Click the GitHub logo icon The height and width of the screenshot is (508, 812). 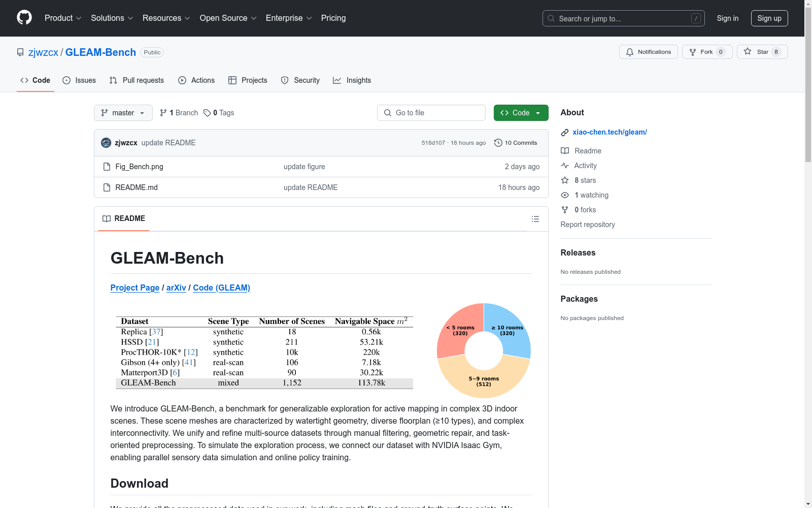pos(24,18)
